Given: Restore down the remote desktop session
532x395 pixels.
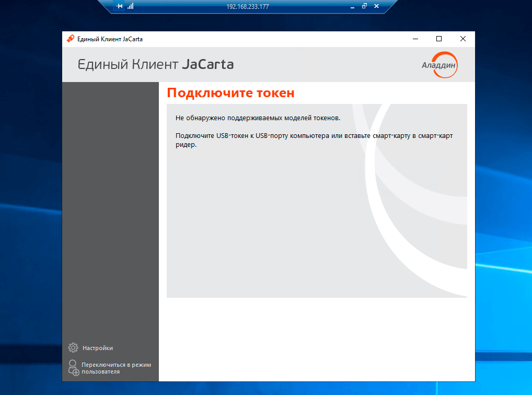Looking at the screenshot, I should click(364, 6).
